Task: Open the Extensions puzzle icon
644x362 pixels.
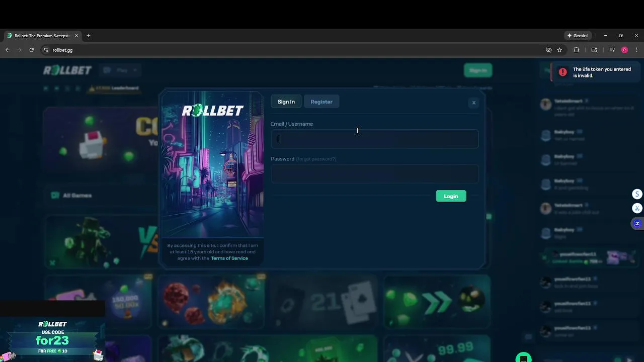Action: [577, 50]
